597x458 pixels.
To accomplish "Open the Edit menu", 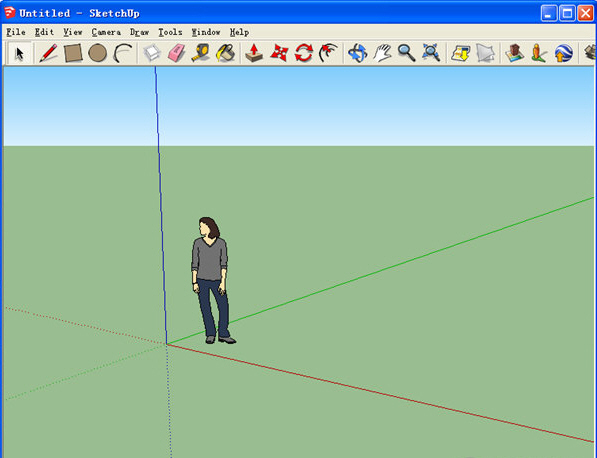I will click(x=44, y=32).
